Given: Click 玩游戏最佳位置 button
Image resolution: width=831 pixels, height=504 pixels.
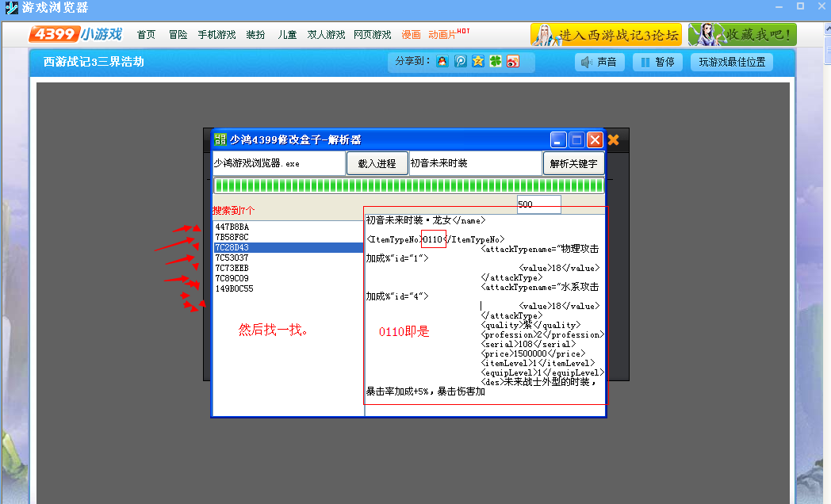Looking at the screenshot, I should pyautogui.click(x=732, y=63).
